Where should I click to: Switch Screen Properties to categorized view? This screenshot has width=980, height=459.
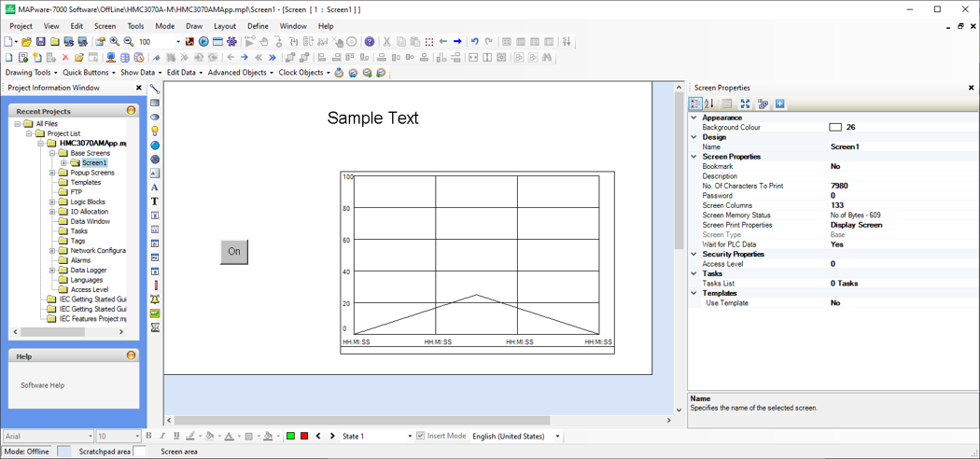point(695,104)
